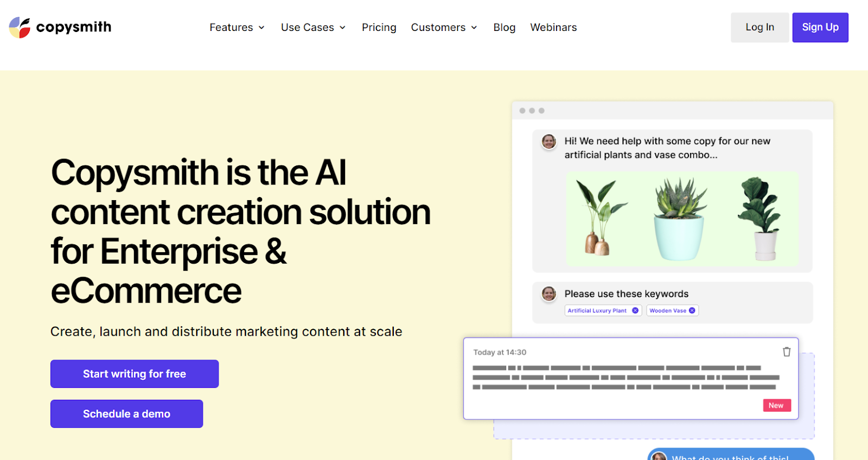868x460 pixels.
Task: Remove the Wooden Vase keyword tag
Action: (692, 310)
